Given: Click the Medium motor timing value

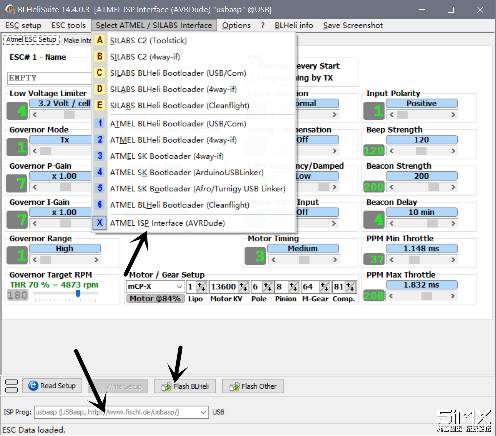Looking at the screenshot, I should tap(303, 248).
